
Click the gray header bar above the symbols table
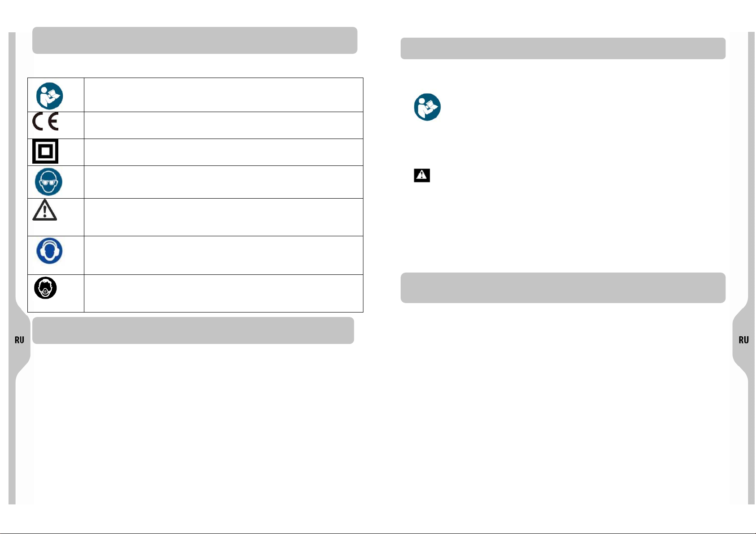click(195, 40)
